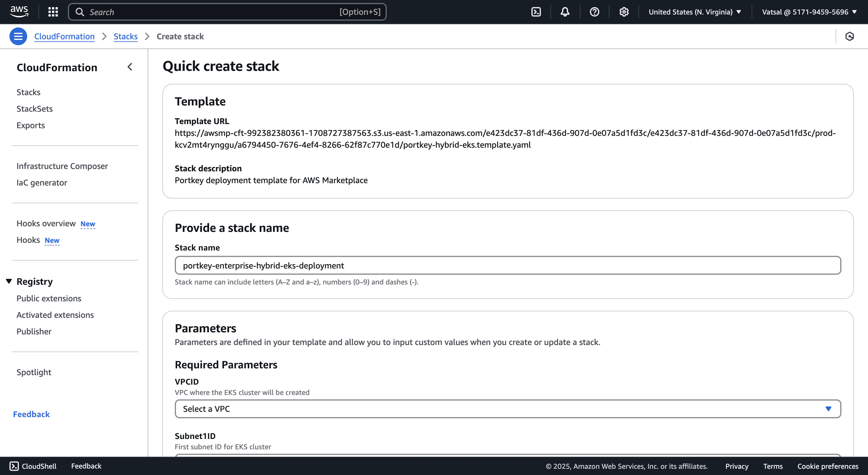Viewport: 868px width, 475px height.
Task: Open the help question mark menu
Action: [x=594, y=12]
